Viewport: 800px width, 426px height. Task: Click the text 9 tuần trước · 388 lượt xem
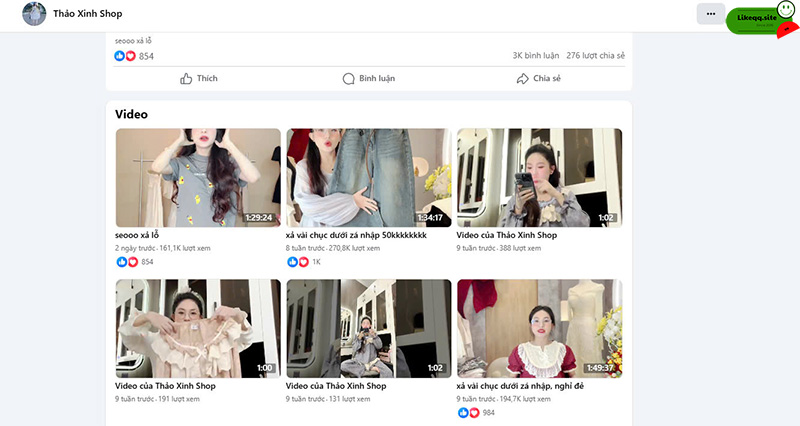coord(498,248)
